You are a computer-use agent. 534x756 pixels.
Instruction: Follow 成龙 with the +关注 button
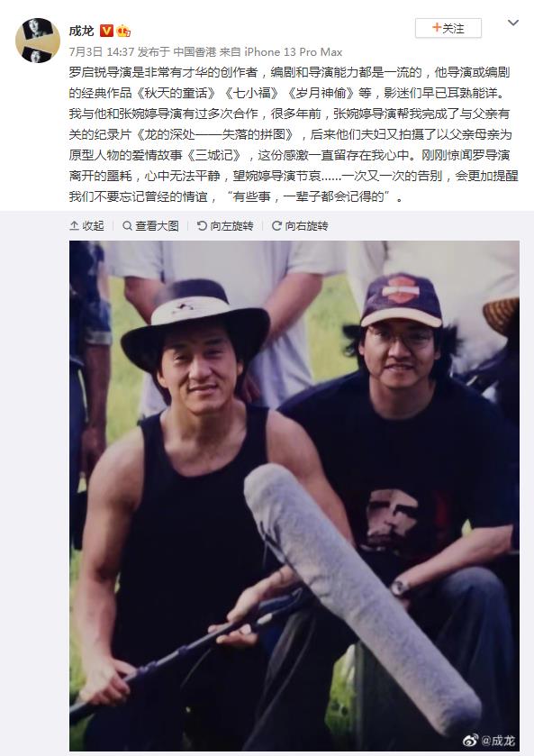pos(448,28)
